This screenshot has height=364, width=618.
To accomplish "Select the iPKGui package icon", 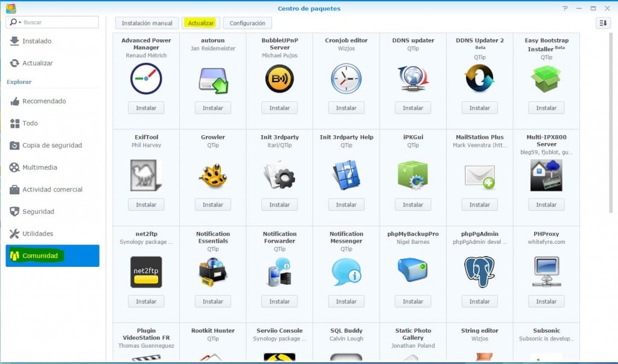I will coord(413,175).
